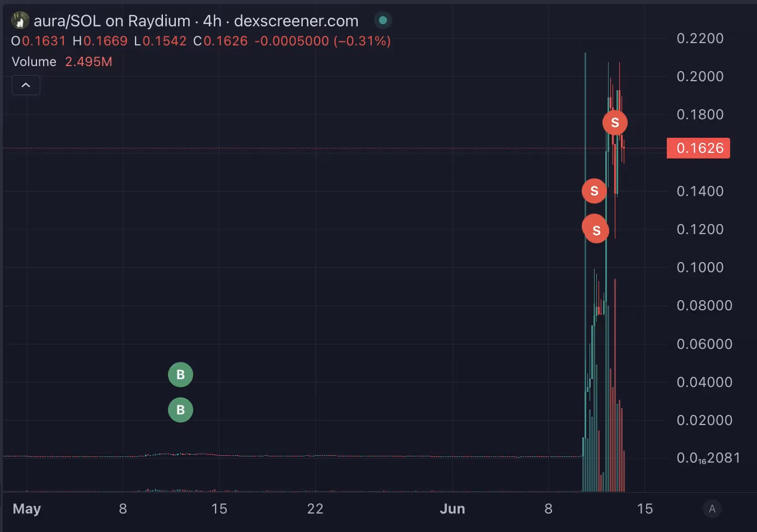Select the lower B buy trade marker
This screenshot has height=532, width=757.
pyautogui.click(x=180, y=409)
